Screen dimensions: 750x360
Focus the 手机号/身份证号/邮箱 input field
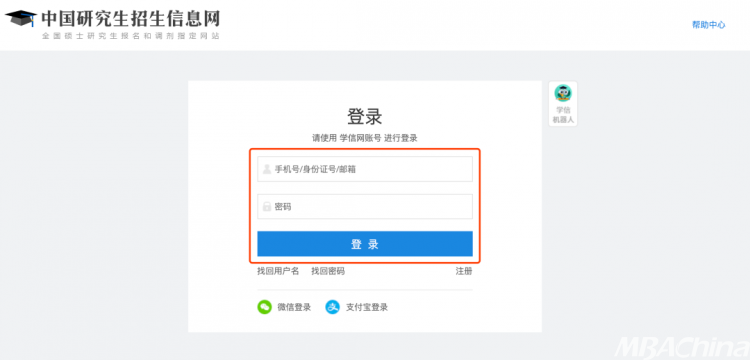pos(365,169)
